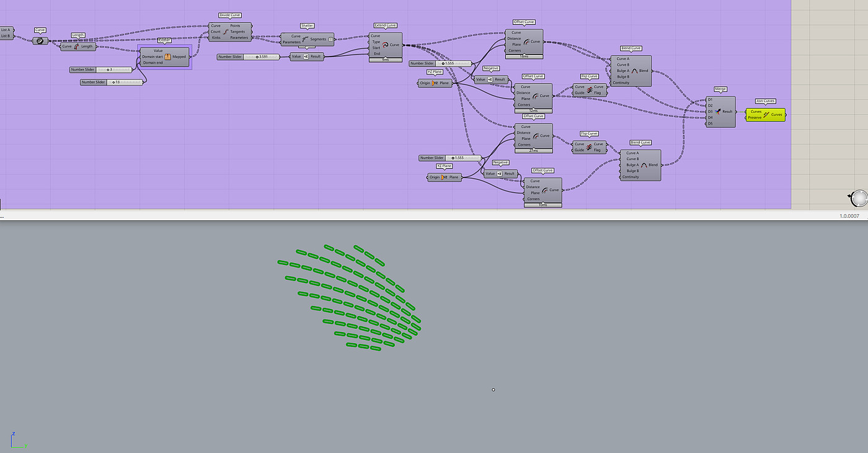Click the 1.555 slider wired to the 27ms Offset Curve

coord(450,158)
